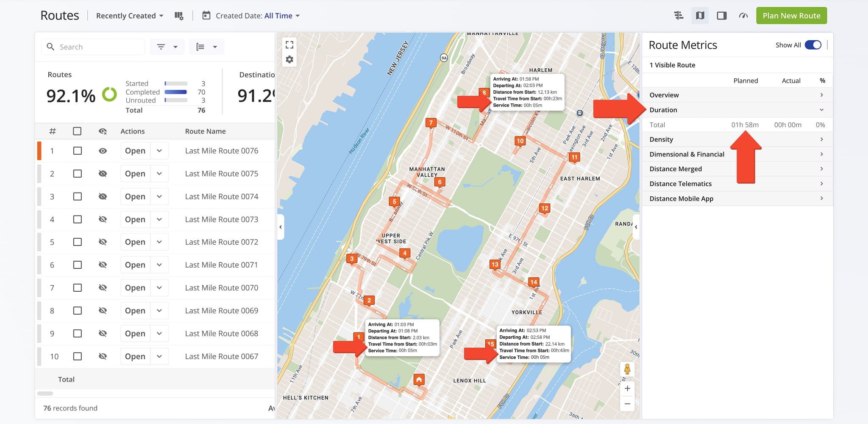This screenshot has width=868, height=424.
Task: Select stop 7 marker on map
Action: coord(431,123)
